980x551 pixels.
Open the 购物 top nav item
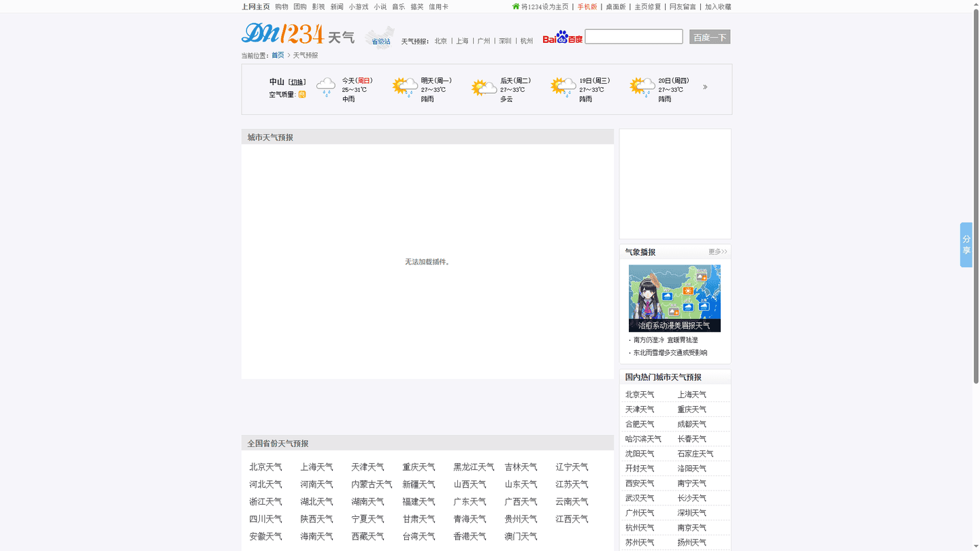[282, 7]
